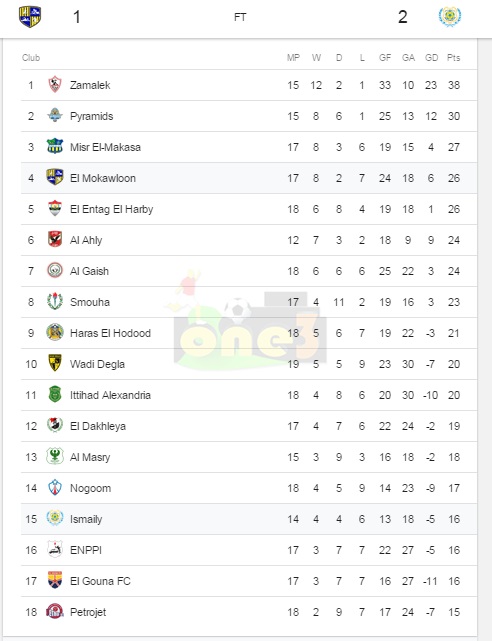The height and width of the screenshot is (641, 492).
Task: Click the GD column header
Action: [432, 58]
